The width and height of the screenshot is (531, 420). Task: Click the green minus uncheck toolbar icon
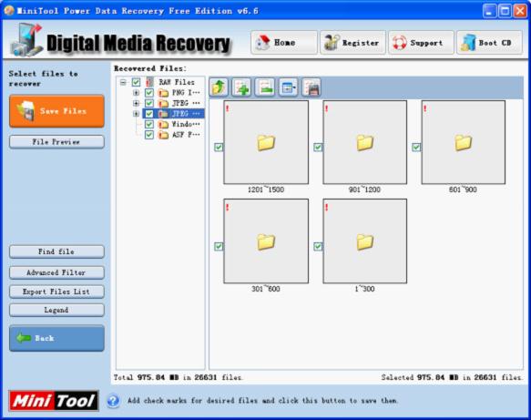tap(265, 87)
